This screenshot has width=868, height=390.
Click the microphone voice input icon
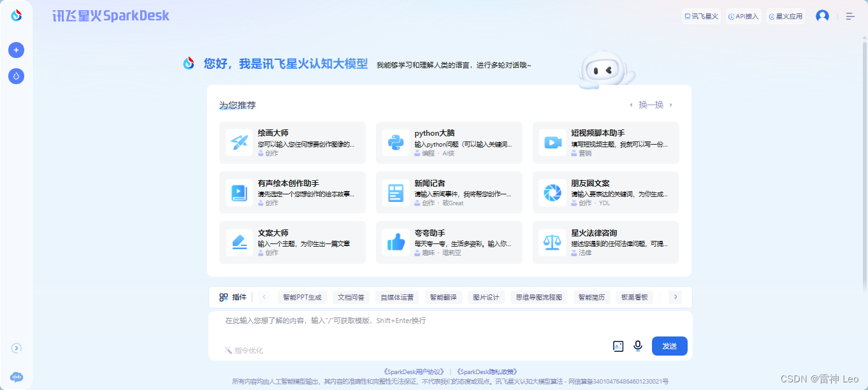[x=637, y=345]
